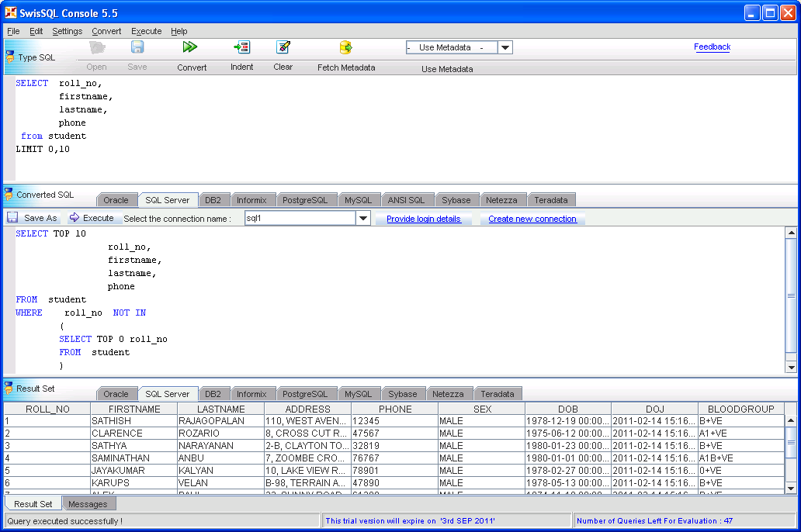801x532 pixels.
Task: Click the connection name field sql1
Action: [x=300, y=219]
